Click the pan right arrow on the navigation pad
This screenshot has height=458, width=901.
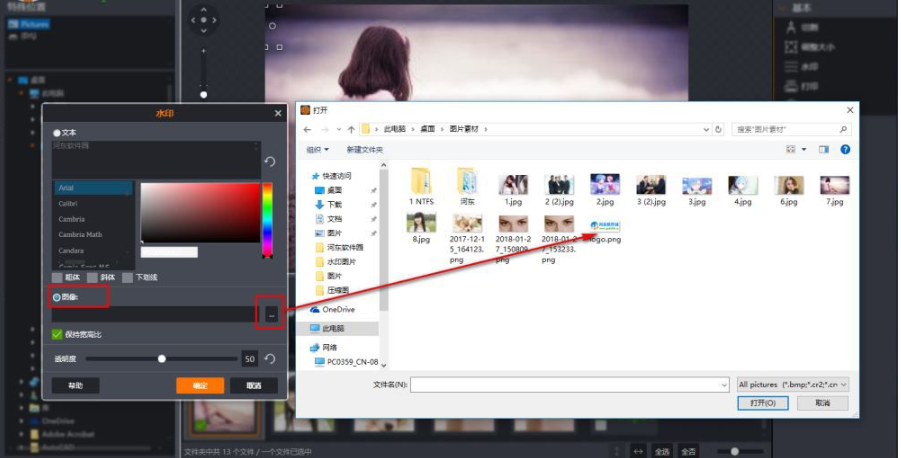(214, 20)
